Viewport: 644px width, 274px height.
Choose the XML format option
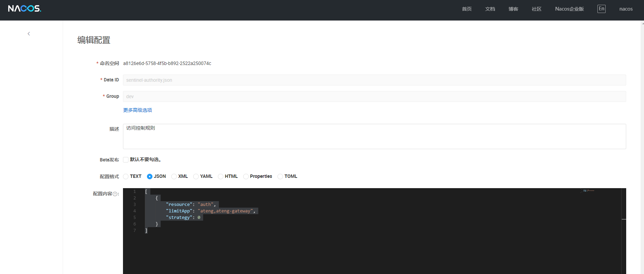pyautogui.click(x=174, y=177)
